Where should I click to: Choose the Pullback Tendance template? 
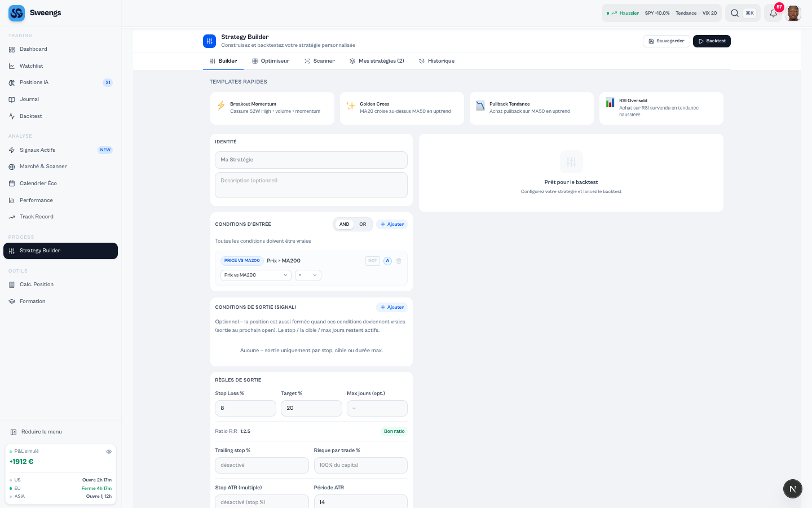click(x=532, y=108)
